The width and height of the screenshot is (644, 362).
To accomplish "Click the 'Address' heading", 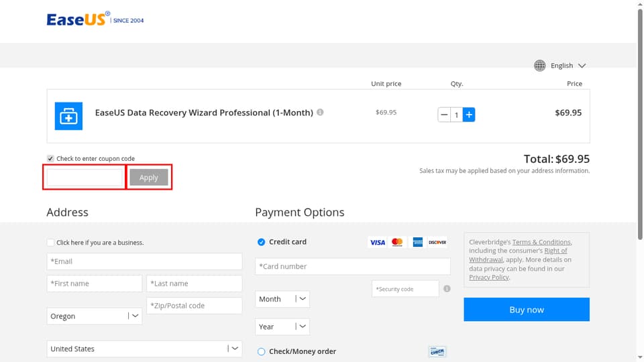I will [67, 213].
